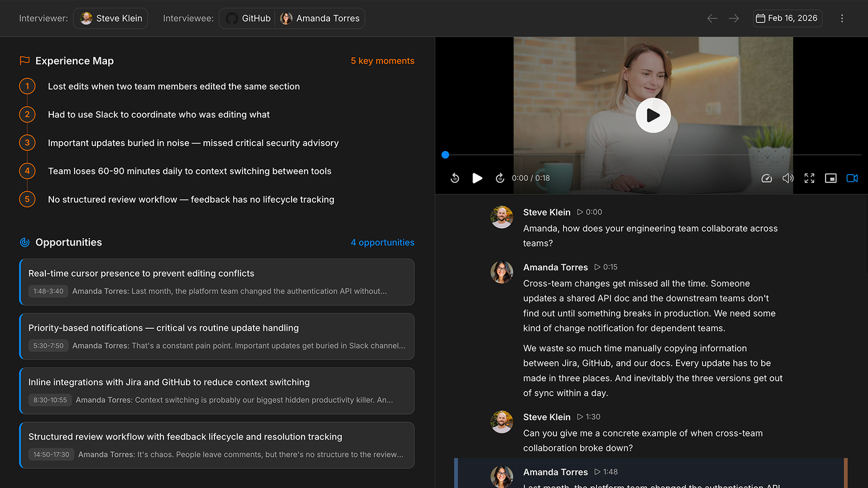Skip forward 10 seconds in the video
The width and height of the screenshot is (868, 488).
500,178
